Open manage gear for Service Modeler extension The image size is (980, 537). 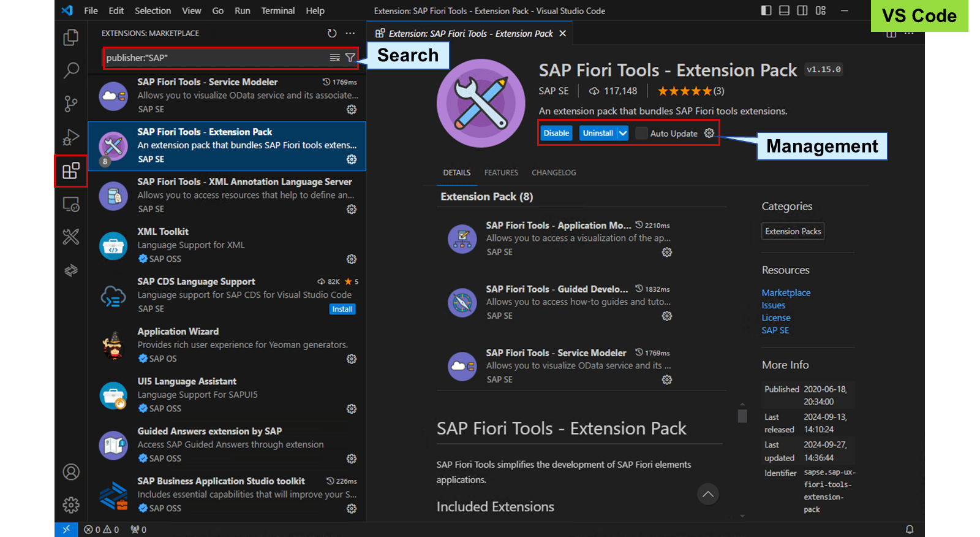tap(352, 109)
